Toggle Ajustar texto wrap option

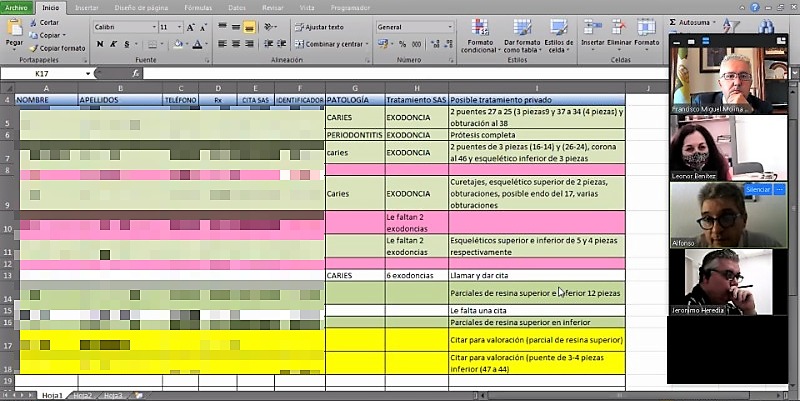tap(320, 27)
